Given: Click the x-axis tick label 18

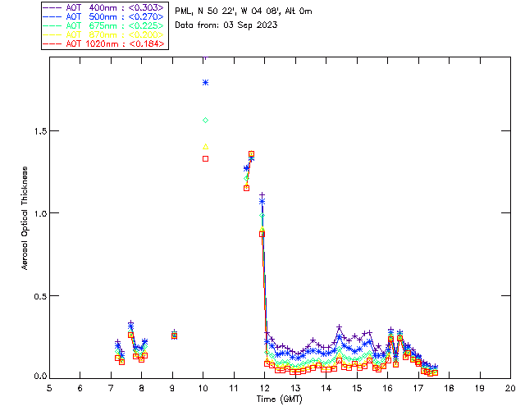Looking at the screenshot, I should click(x=449, y=388).
